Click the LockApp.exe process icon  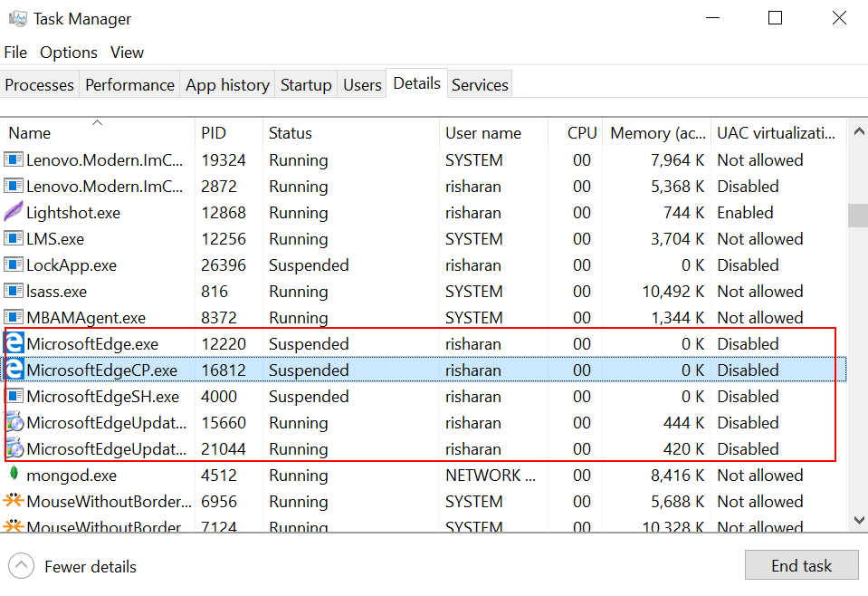click(x=14, y=264)
